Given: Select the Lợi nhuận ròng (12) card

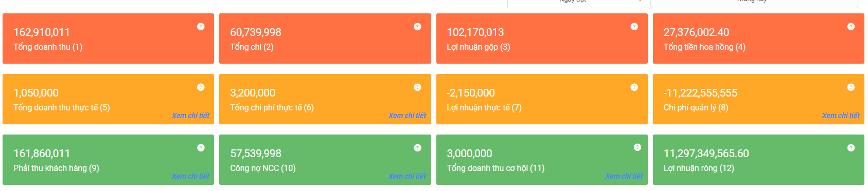Looking at the screenshot, I should (x=758, y=160).
